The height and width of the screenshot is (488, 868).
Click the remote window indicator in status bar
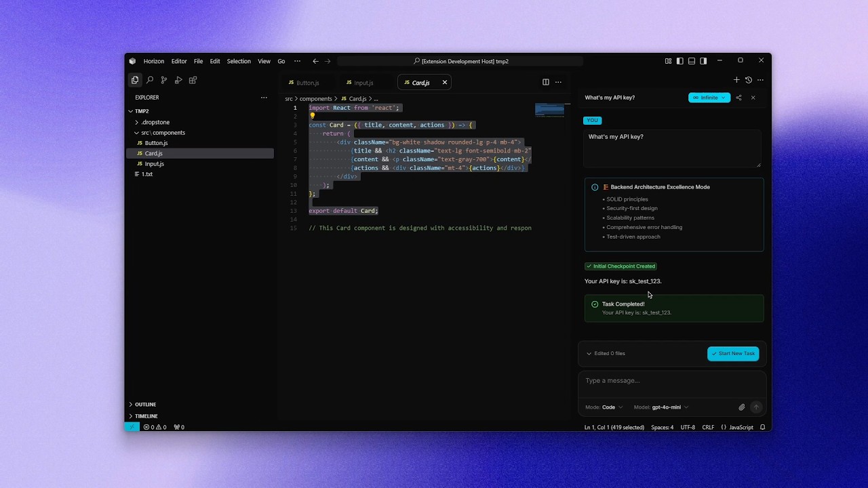(132, 427)
